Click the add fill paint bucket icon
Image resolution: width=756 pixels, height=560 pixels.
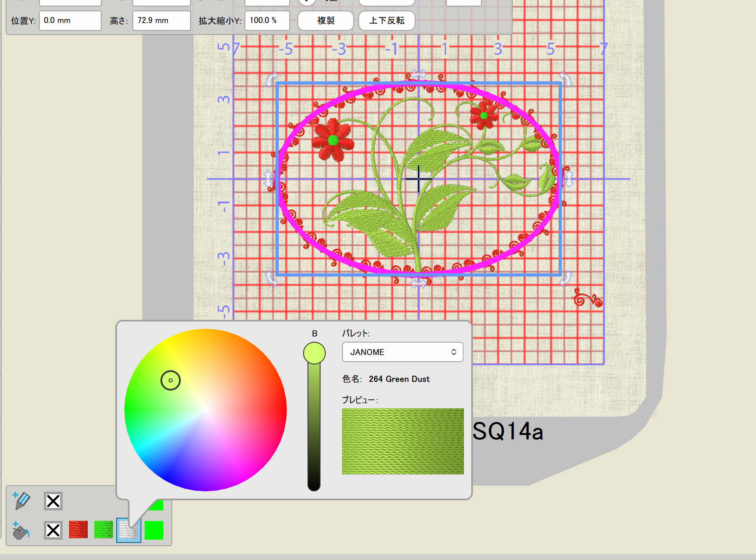pyautogui.click(x=20, y=530)
